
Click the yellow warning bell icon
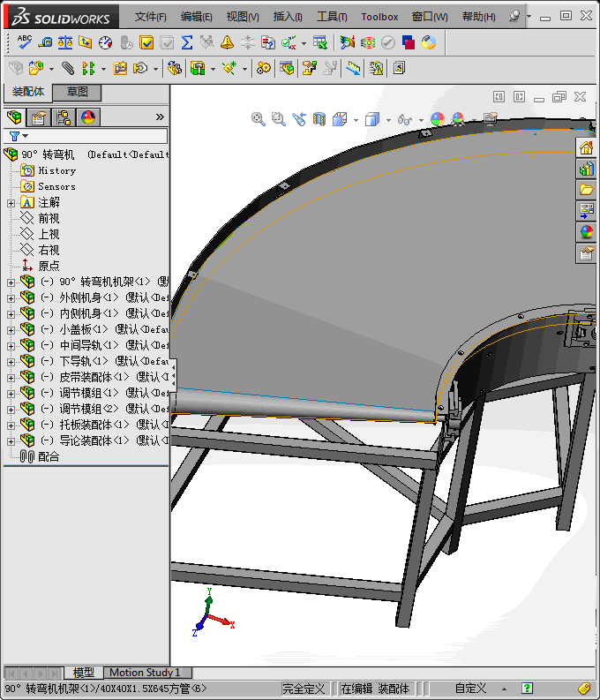tap(227, 42)
